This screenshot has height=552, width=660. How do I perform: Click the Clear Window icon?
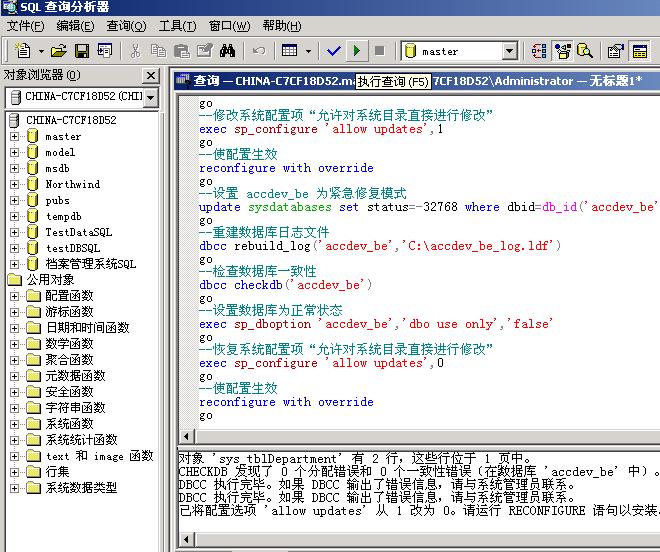pos(205,51)
